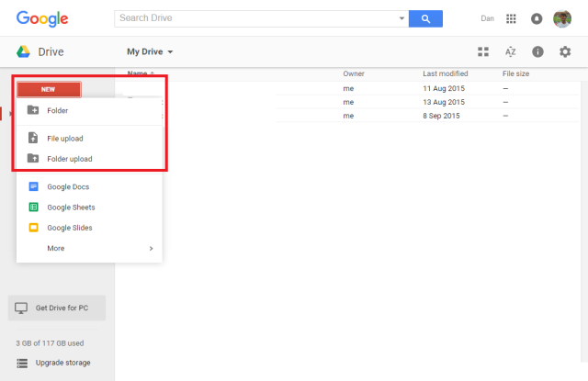
Task: Choose Folder from the New menu
Action: coord(89,110)
